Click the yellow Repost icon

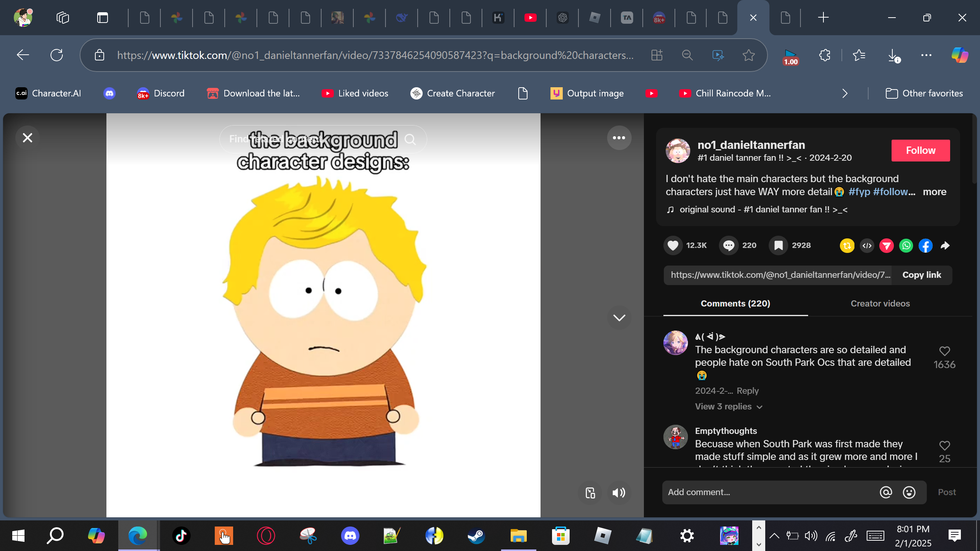click(x=847, y=245)
